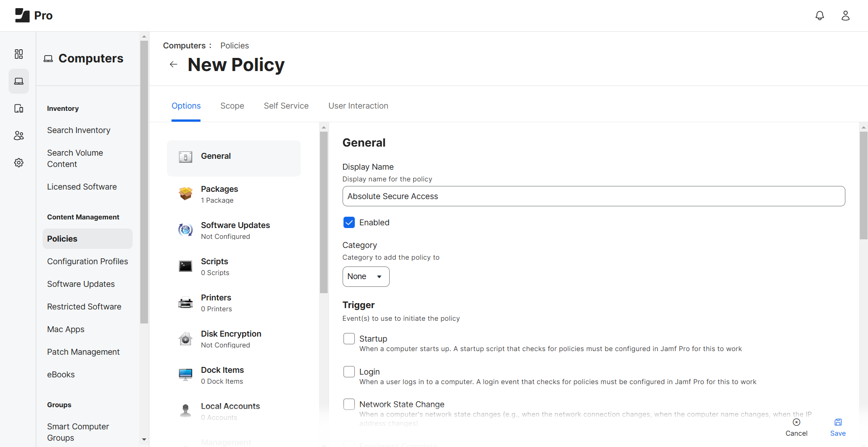Click the Printers icon
This screenshot has width=868, height=447.
(x=186, y=302)
